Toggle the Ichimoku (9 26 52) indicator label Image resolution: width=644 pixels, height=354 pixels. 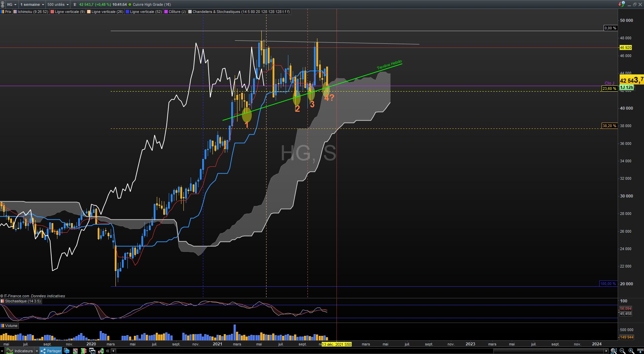31,12
